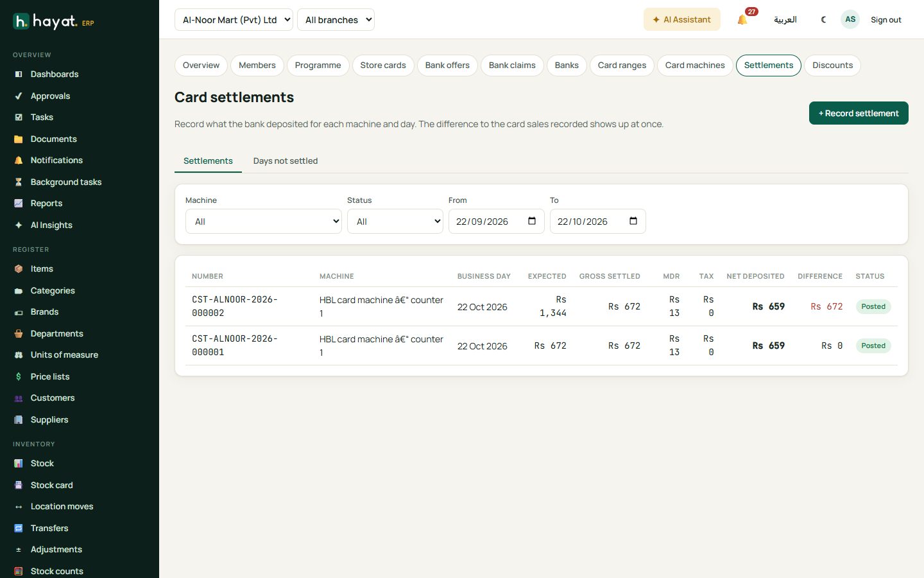Image resolution: width=924 pixels, height=578 pixels.
Task: Open the AI Assistant button
Action: tap(682, 19)
